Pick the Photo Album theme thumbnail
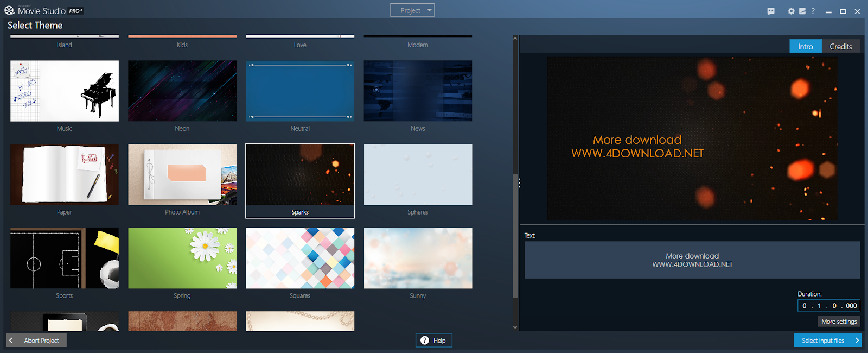This screenshot has height=353, width=868. [182, 174]
